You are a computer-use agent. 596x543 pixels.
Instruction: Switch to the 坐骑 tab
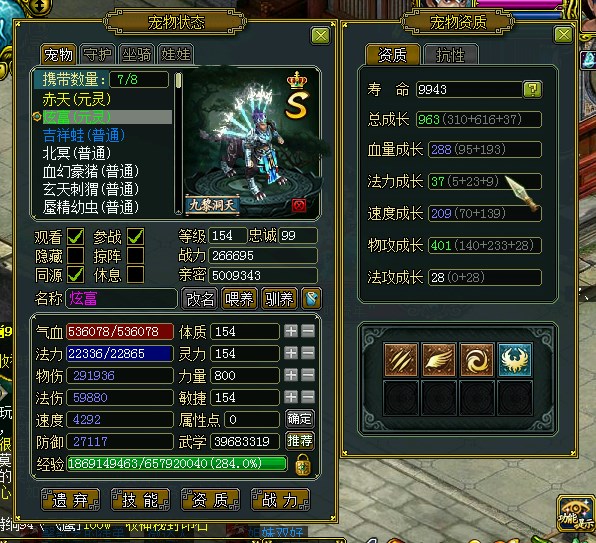point(136,54)
